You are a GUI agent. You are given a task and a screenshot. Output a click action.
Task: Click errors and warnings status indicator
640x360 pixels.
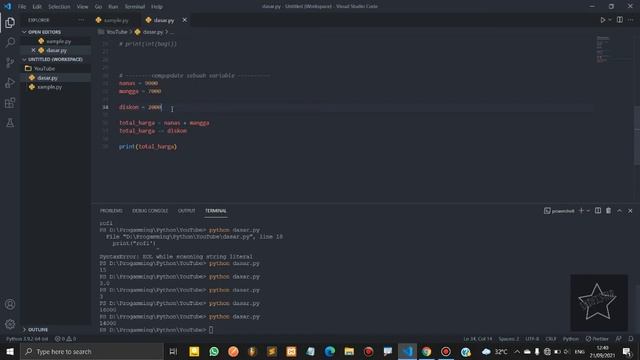pyautogui.click(x=65, y=339)
